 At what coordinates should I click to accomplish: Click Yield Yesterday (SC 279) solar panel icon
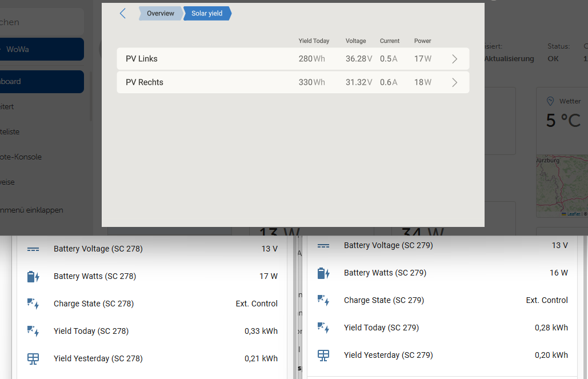point(323,356)
